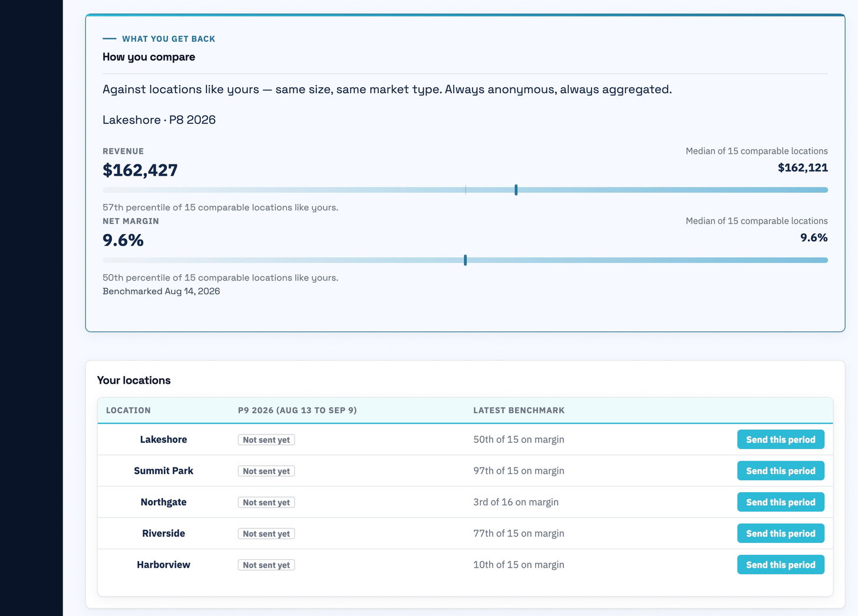Select the Harborview location name
This screenshot has width=858, height=616.
[164, 564]
